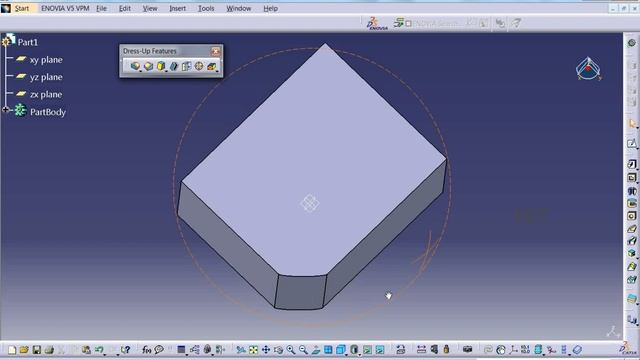Select the Edge Fillet tool
The width and height of the screenshot is (640, 360).
coord(135,66)
